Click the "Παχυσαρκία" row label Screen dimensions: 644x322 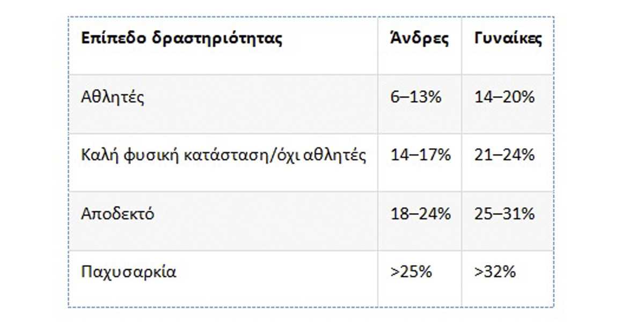click(128, 272)
